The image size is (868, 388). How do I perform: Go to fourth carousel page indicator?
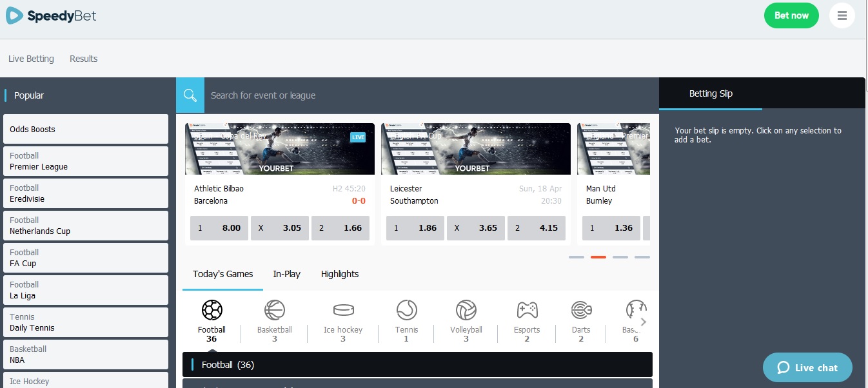pos(642,257)
